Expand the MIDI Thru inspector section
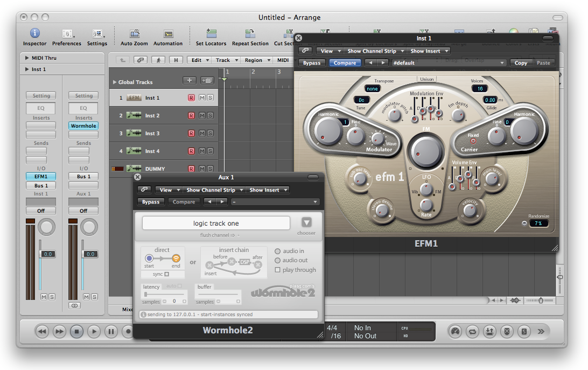The image size is (588, 370). click(26, 58)
